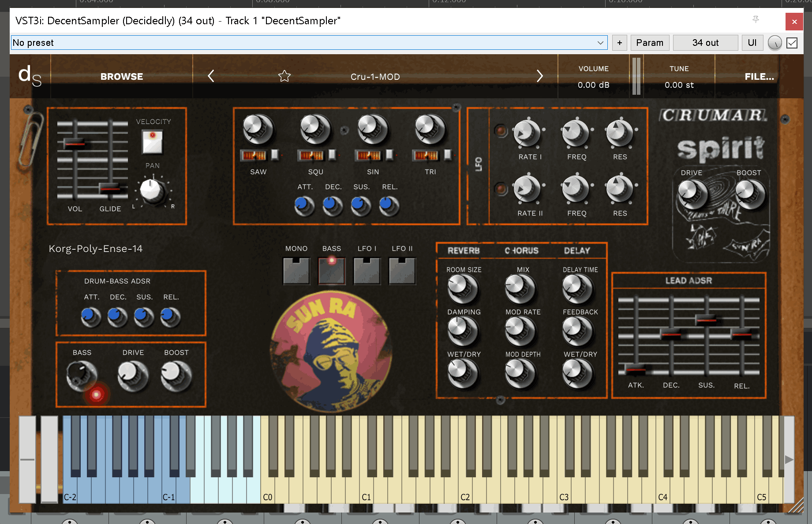Click the keyboard scroll right arrow

pyautogui.click(x=789, y=460)
